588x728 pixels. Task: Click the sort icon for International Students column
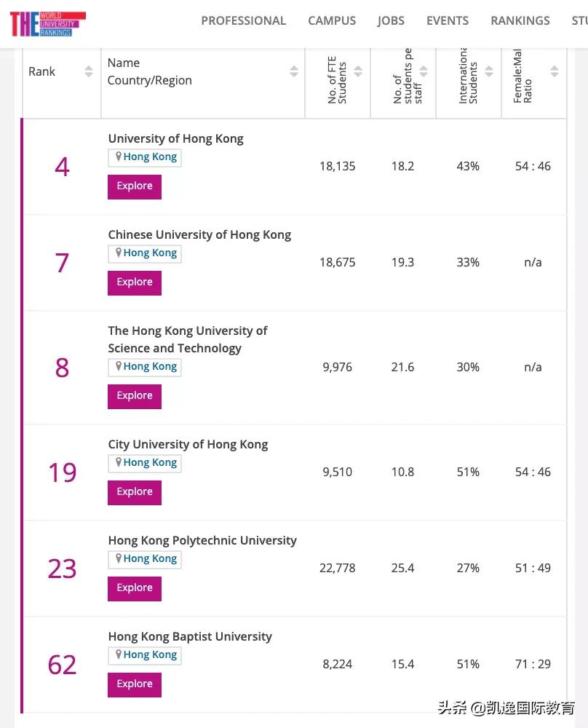[488, 71]
